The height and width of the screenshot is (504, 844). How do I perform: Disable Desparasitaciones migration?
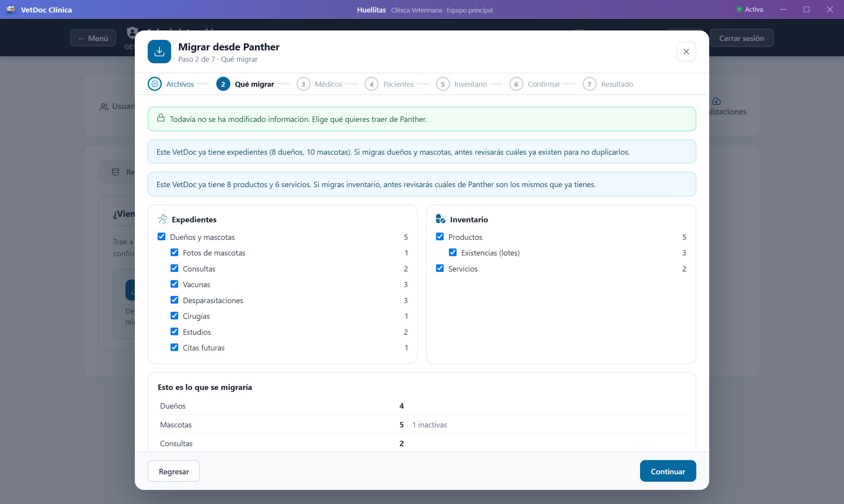pos(174,300)
